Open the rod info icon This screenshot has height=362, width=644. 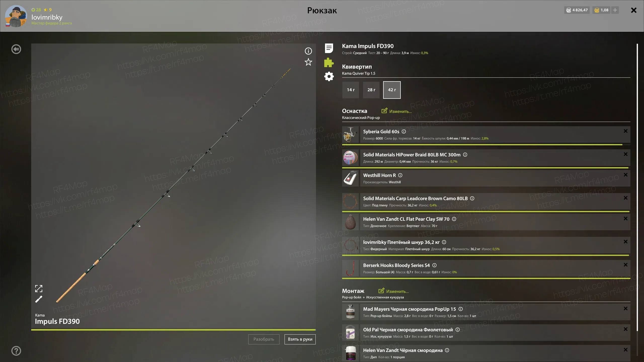point(308,51)
